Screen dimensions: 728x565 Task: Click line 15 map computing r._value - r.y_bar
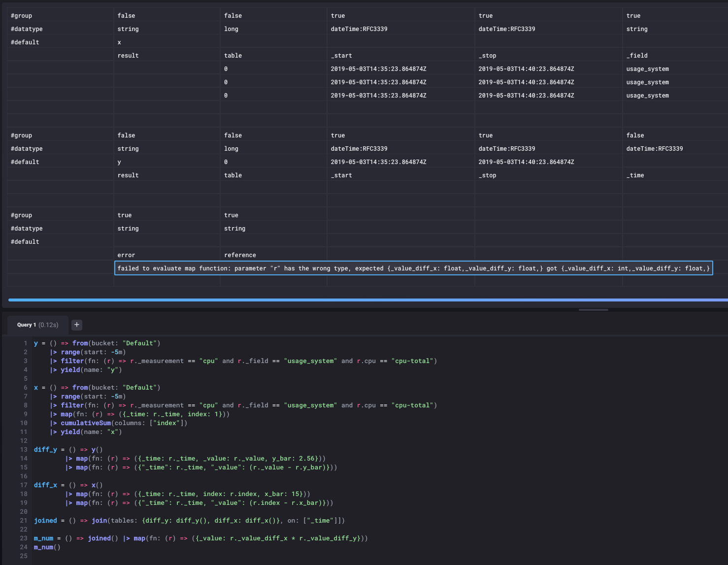(x=201, y=467)
